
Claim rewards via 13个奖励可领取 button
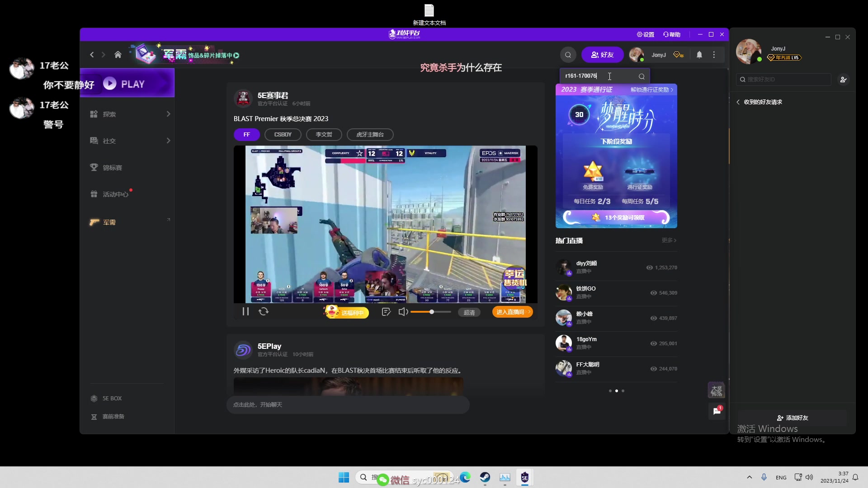coord(616,217)
